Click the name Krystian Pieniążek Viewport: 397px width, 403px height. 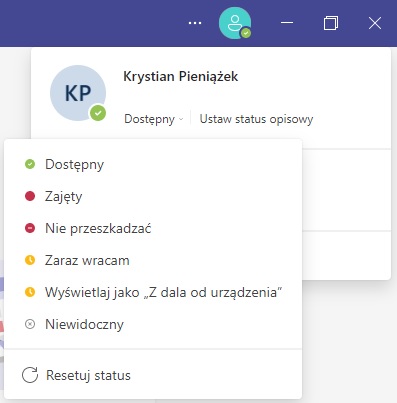click(x=180, y=77)
